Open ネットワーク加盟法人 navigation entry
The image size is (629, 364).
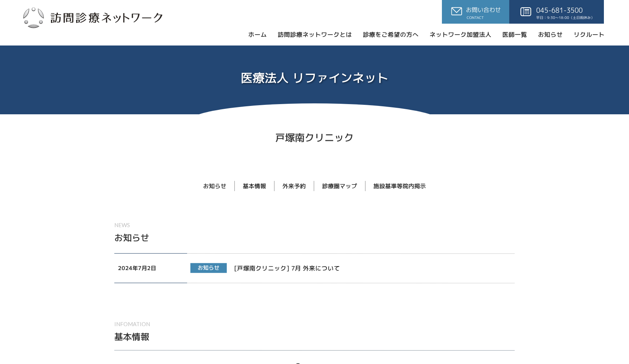(460, 35)
